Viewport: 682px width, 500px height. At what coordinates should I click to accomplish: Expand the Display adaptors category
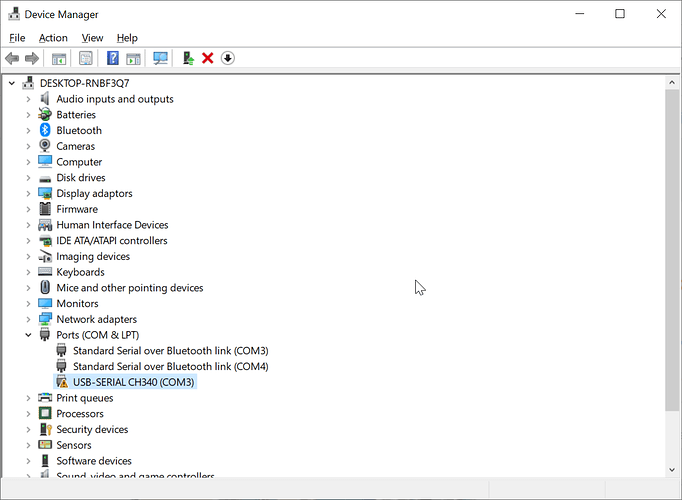[28, 193]
